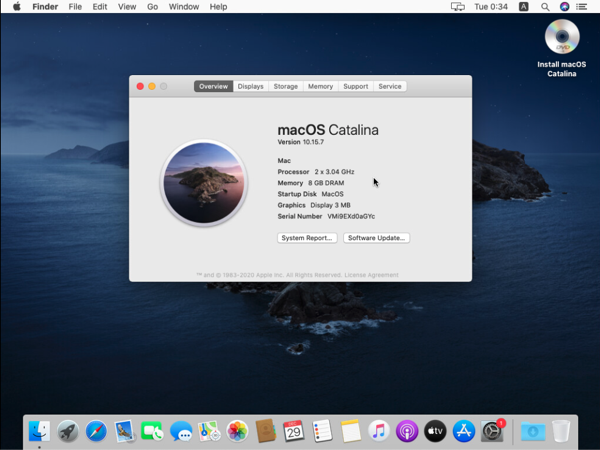Image resolution: width=600 pixels, height=450 pixels.
Task: Select the Overview tab
Action: click(x=214, y=86)
